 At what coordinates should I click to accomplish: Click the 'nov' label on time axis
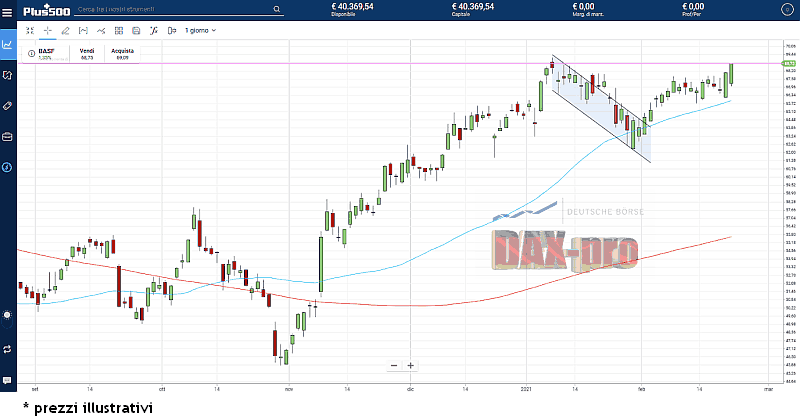pos(289,389)
